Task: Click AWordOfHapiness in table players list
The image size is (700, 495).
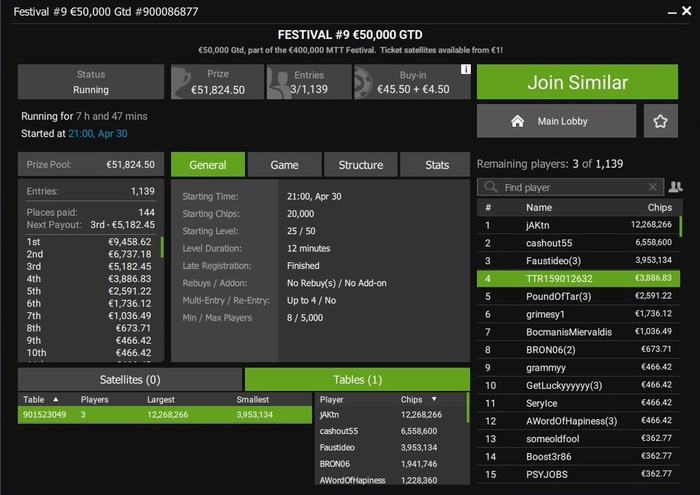Action: click(x=352, y=480)
